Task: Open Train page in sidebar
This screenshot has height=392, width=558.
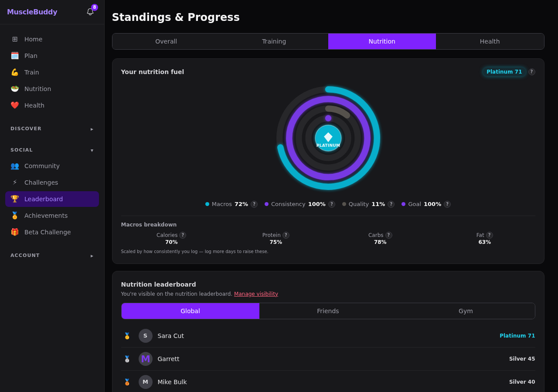Action: coord(52,72)
